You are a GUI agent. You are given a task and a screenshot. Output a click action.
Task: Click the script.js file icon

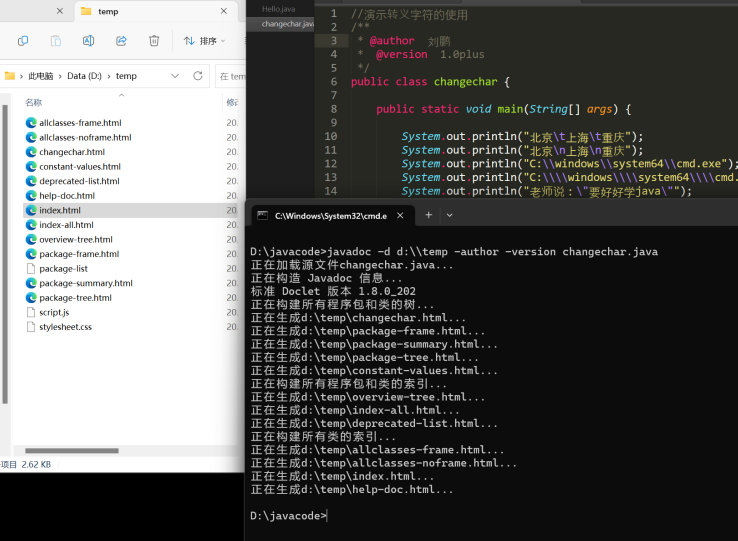(x=31, y=312)
